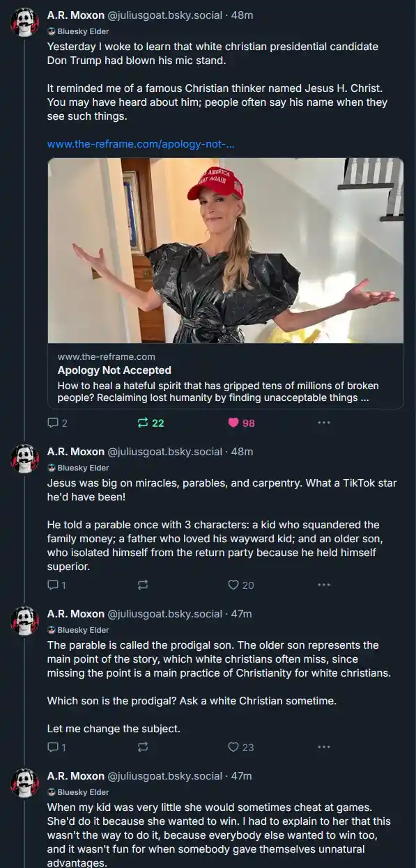Reply to the prodigal son post
This screenshot has width=416, height=868.
[x=56, y=747]
